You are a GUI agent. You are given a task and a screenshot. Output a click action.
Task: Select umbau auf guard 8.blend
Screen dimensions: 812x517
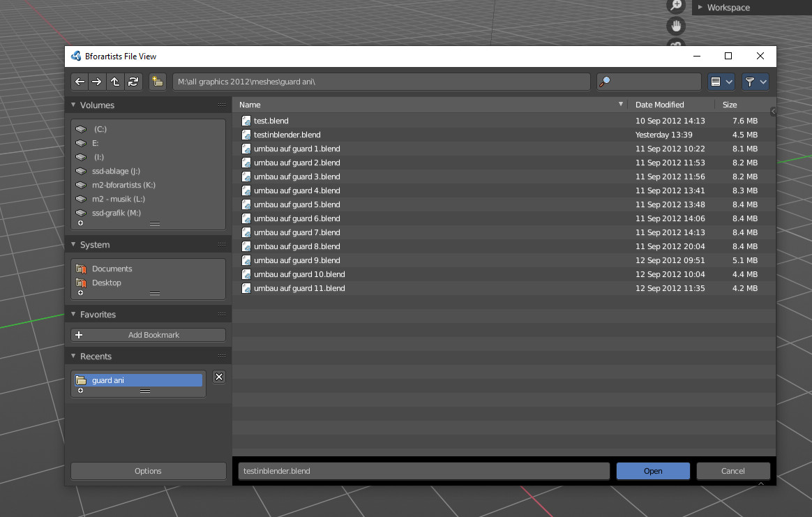pyautogui.click(x=504, y=246)
